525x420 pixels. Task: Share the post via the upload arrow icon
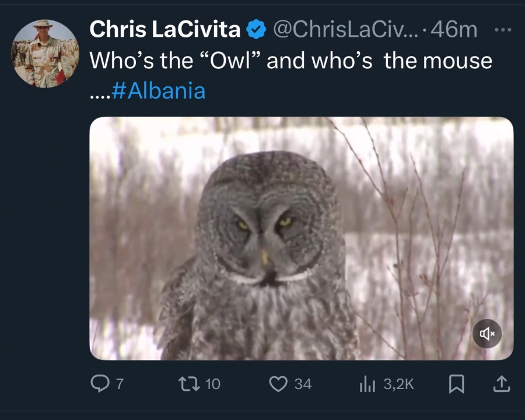point(501,383)
